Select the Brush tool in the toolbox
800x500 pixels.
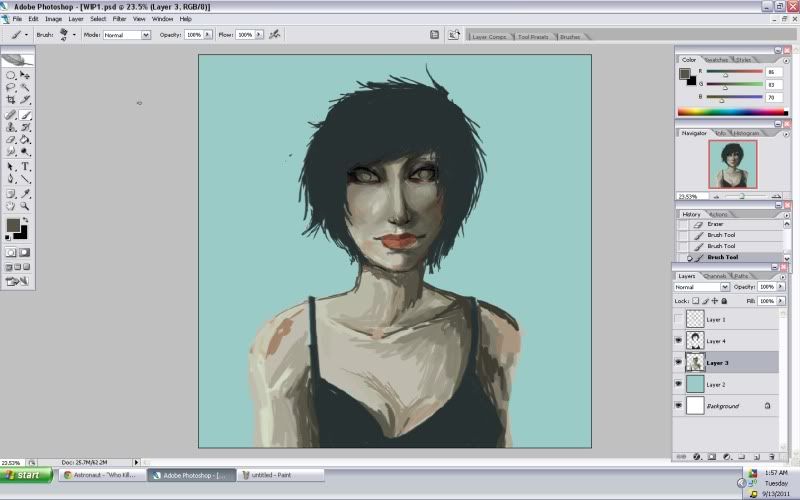pyautogui.click(x=25, y=114)
